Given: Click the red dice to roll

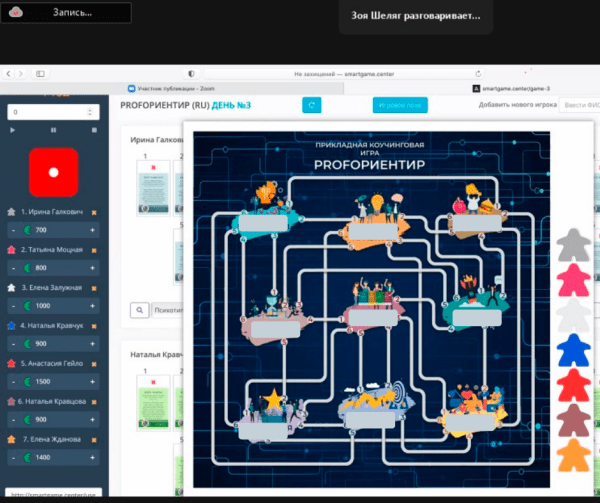Looking at the screenshot, I should [54, 173].
